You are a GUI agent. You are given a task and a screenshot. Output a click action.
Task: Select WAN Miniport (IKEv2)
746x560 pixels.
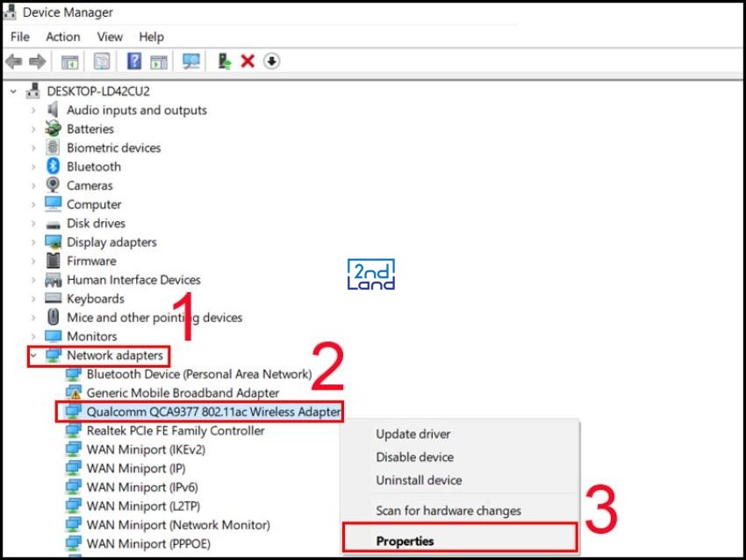pyautogui.click(x=146, y=449)
